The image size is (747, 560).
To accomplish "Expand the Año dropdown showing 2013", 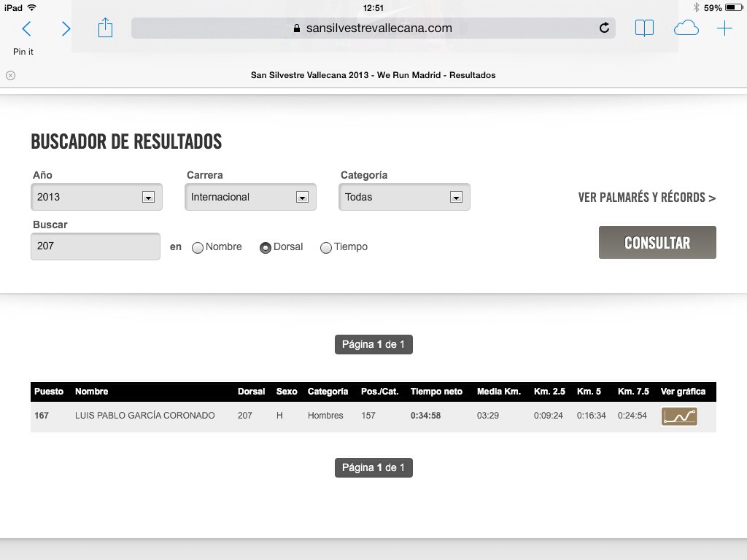I will pos(96,197).
